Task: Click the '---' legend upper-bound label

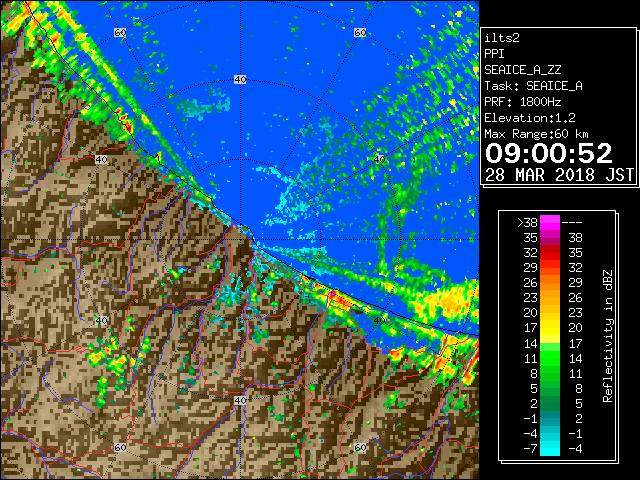Action: pos(572,222)
